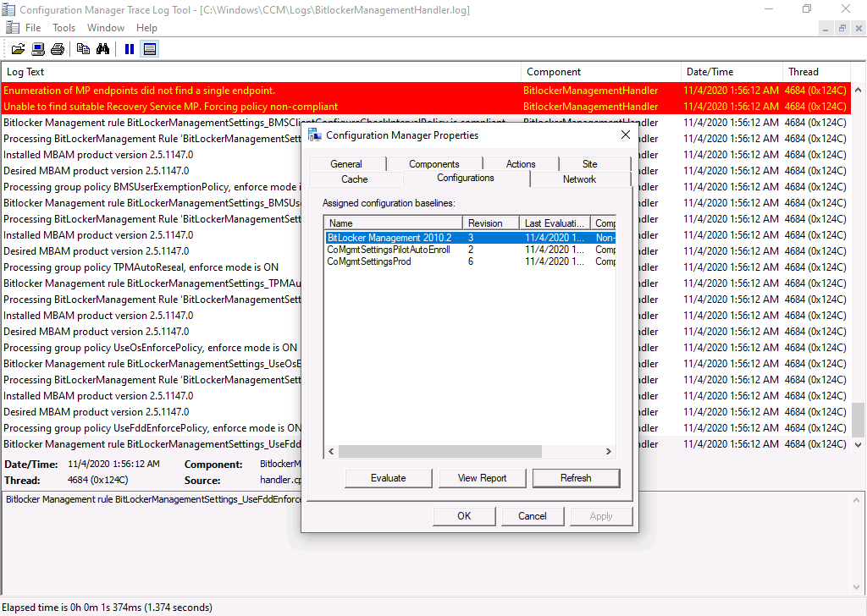Close Configuration Manager Properties dialog
This screenshot has height=616, width=867.
point(626,135)
